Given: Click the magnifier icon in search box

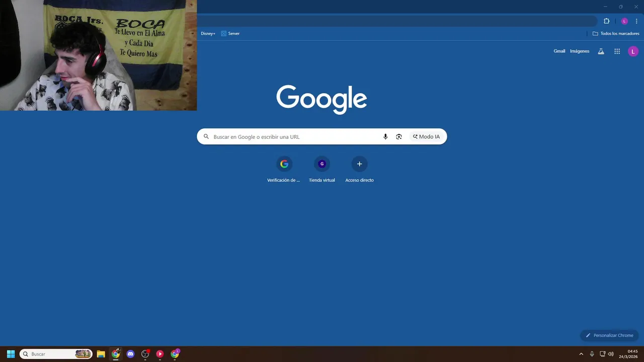Looking at the screenshot, I should point(206,137).
